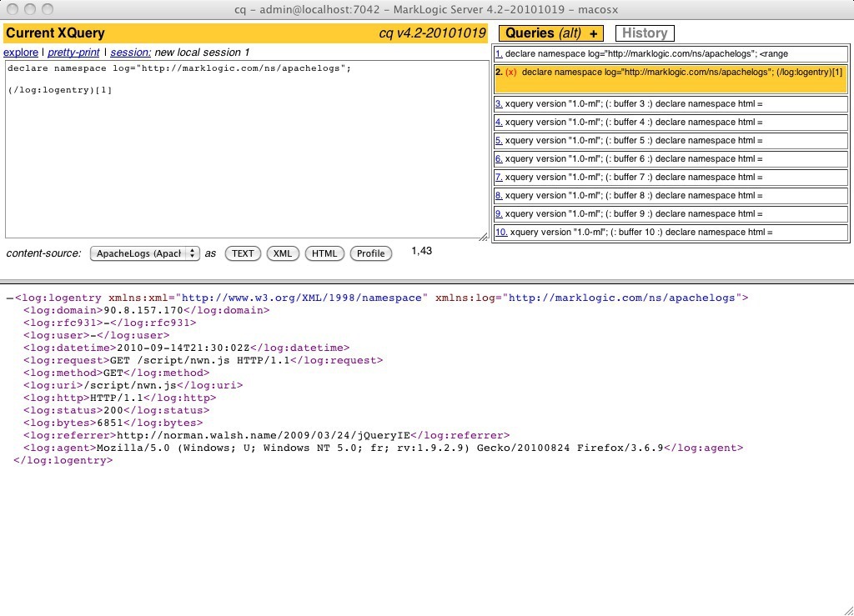Click the log:domain value 90.8.157.170
The image size is (854, 616).
point(143,310)
